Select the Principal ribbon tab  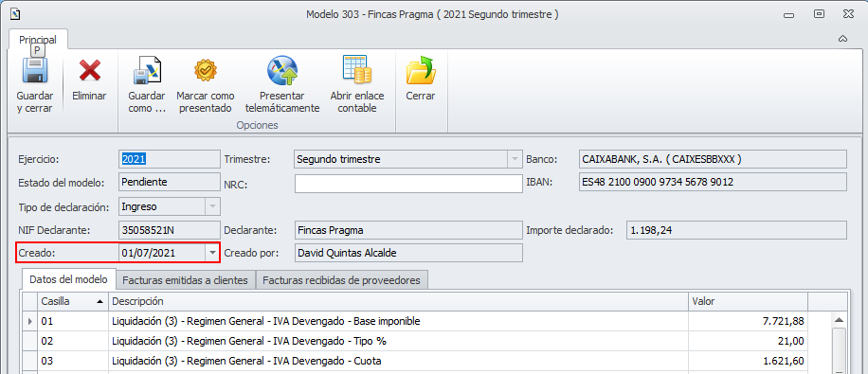38,39
